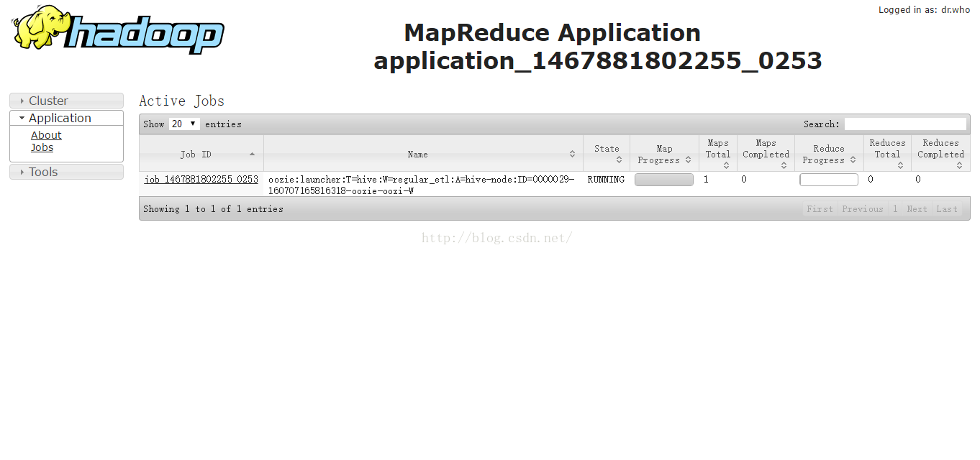Click the oozie:launcher job name text
This screenshot has height=460, width=980.
pyautogui.click(x=422, y=185)
